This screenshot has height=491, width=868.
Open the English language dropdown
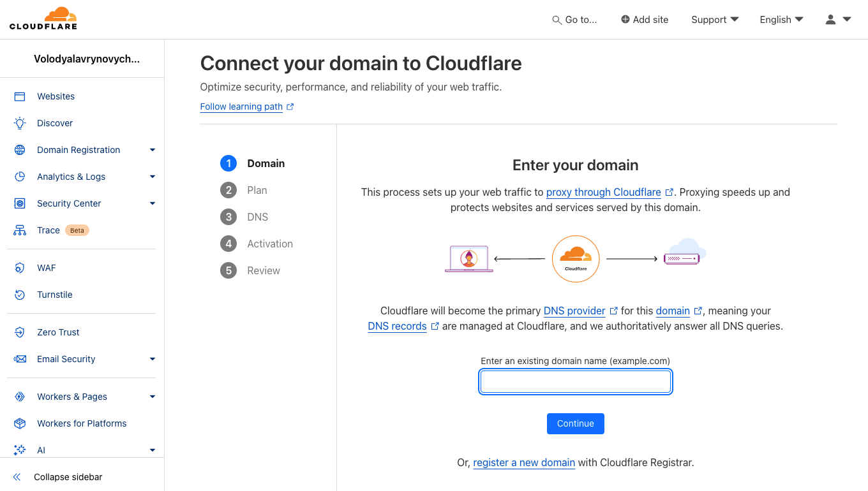click(x=781, y=20)
